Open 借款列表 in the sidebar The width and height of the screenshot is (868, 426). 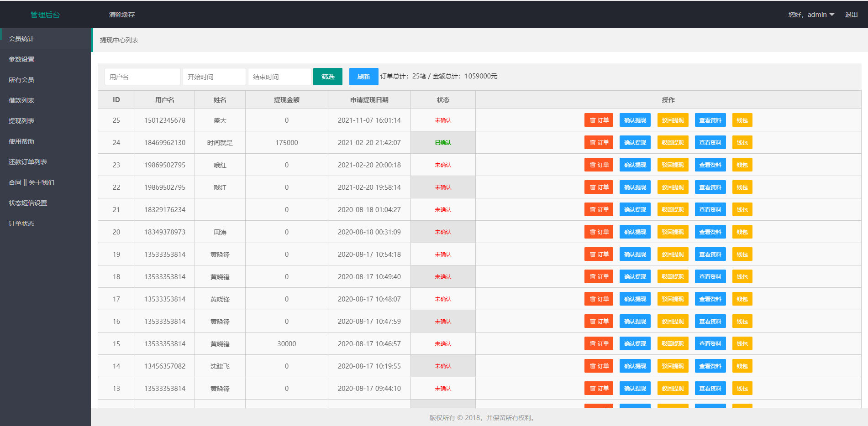(21, 100)
